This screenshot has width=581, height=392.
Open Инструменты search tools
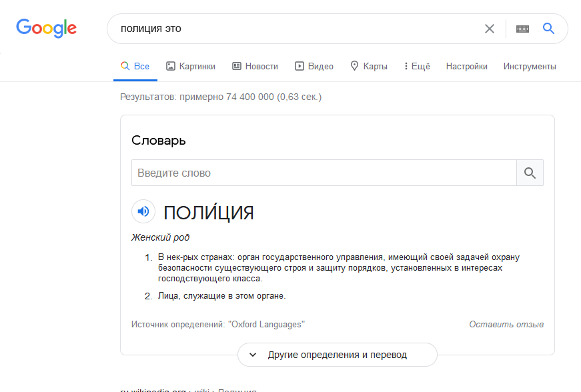click(530, 66)
